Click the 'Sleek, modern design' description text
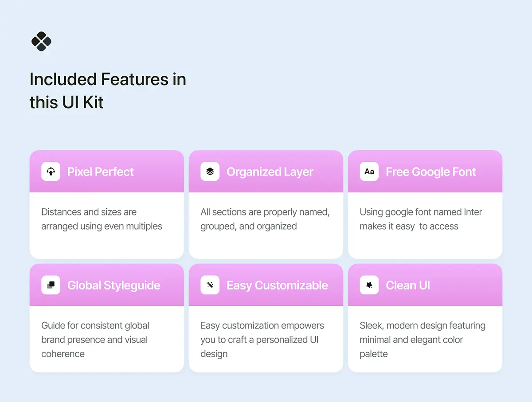 click(x=422, y=340)
